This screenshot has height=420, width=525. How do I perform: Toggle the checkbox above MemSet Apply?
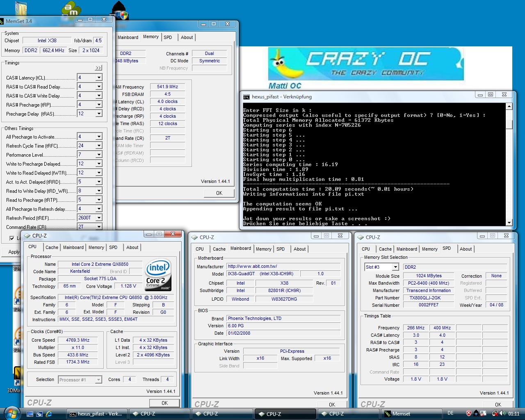tap(11, 238)
